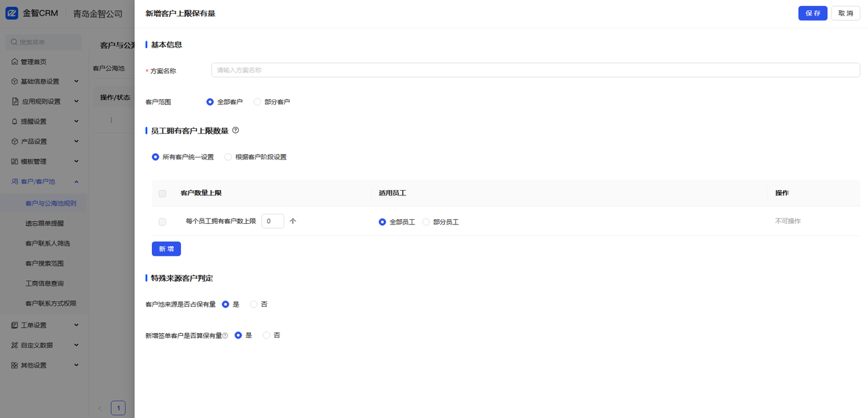The width and height of the screenshot is (868, 418).
Task: Click page 1 pagination button
Action: coord(118,408)
